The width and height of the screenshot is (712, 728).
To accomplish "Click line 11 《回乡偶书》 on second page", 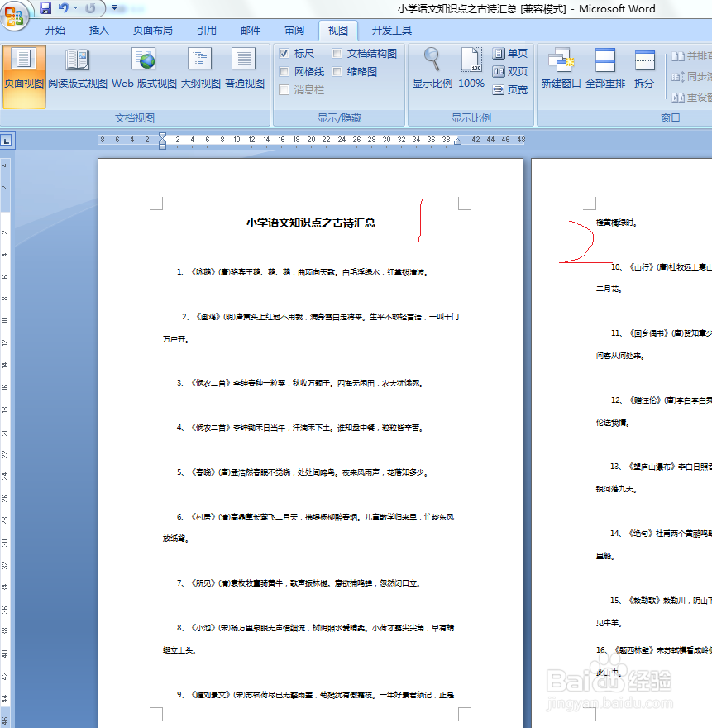I will coord(661,333).
